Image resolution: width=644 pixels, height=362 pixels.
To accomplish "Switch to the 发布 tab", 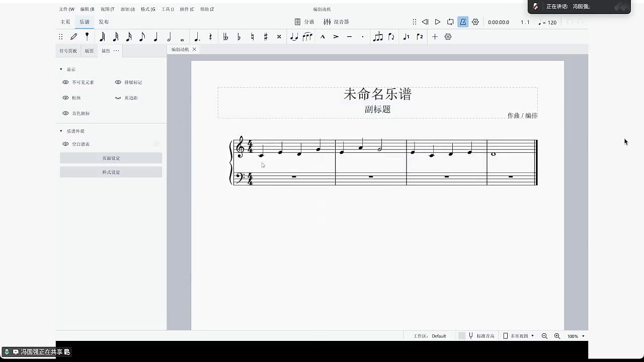I will [104, 22].
